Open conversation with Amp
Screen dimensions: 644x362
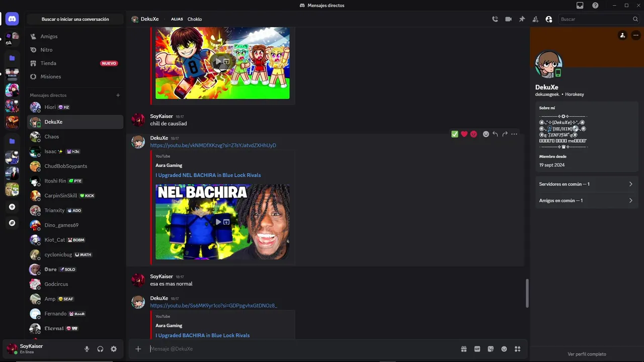pos(74,299)
